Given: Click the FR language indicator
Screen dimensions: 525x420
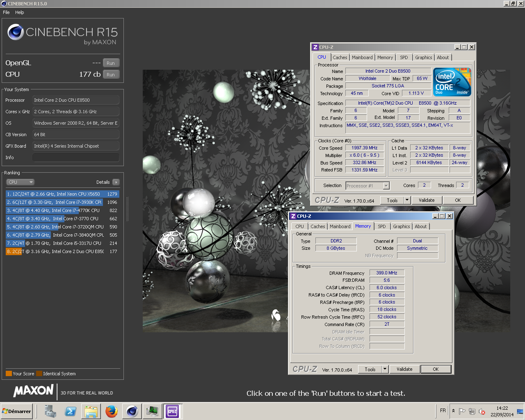Looking at the screenshot, I should coord(443,411).
